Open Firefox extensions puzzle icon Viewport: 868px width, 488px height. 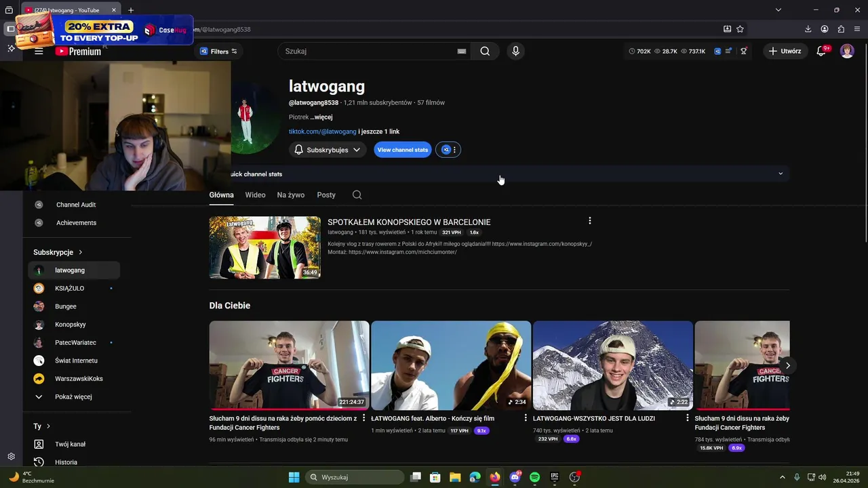click(841, 29)
